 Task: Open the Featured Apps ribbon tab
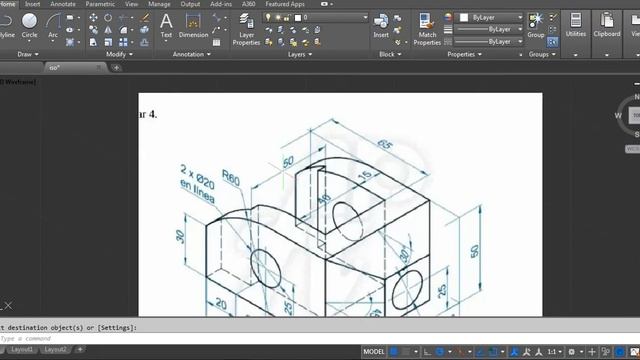[285, 4]
